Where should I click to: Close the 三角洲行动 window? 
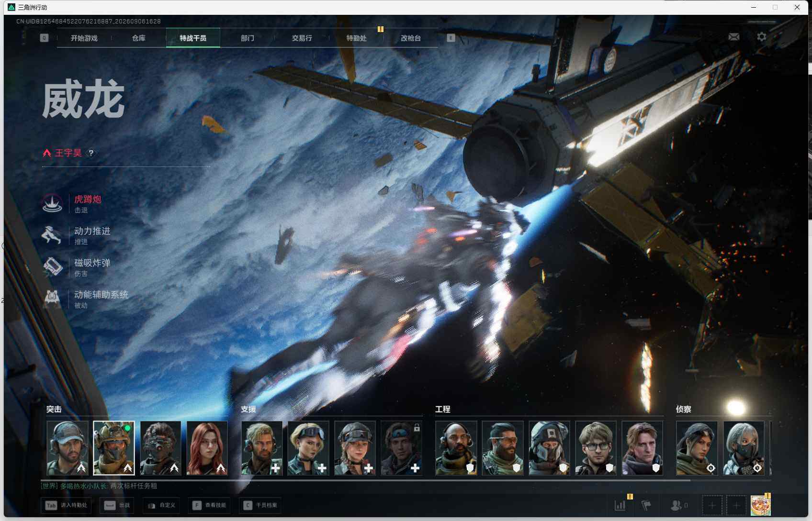pyautogui.click(x=797, y=7)
